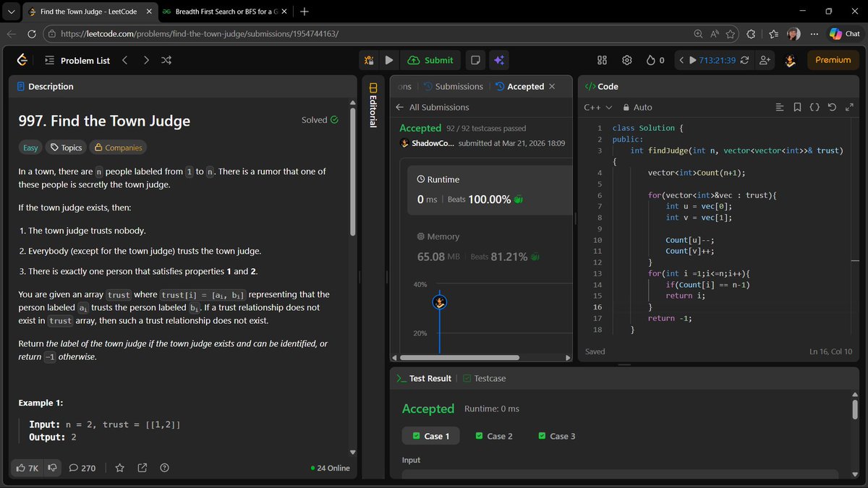
Task: Open the debugger icon in the toolbar
Action: click(369, 61)
